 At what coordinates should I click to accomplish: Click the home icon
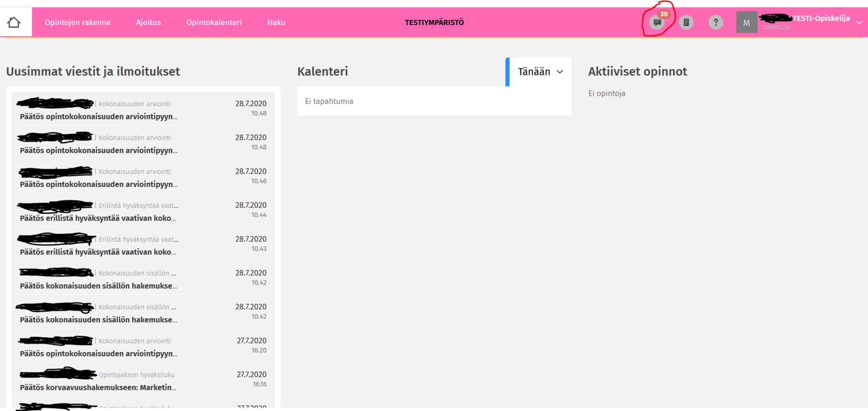(x=14, y=22)
